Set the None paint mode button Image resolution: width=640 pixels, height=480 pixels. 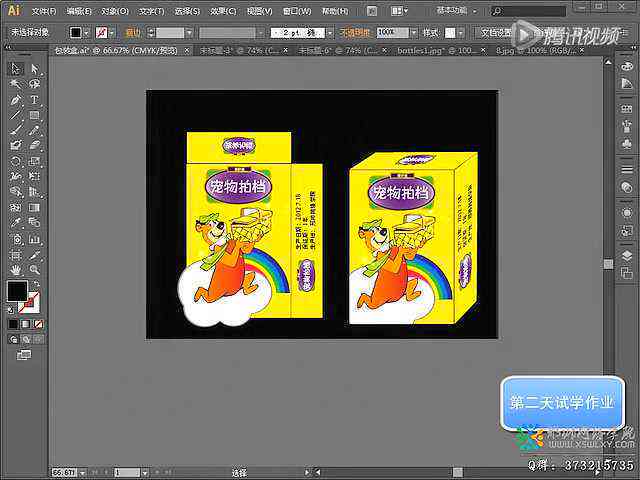(x=38, y=324)
